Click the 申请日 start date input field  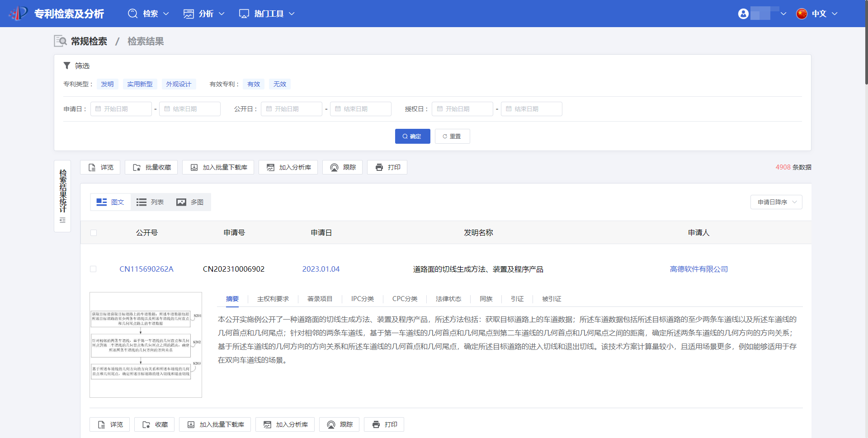[x=121, y=109]
